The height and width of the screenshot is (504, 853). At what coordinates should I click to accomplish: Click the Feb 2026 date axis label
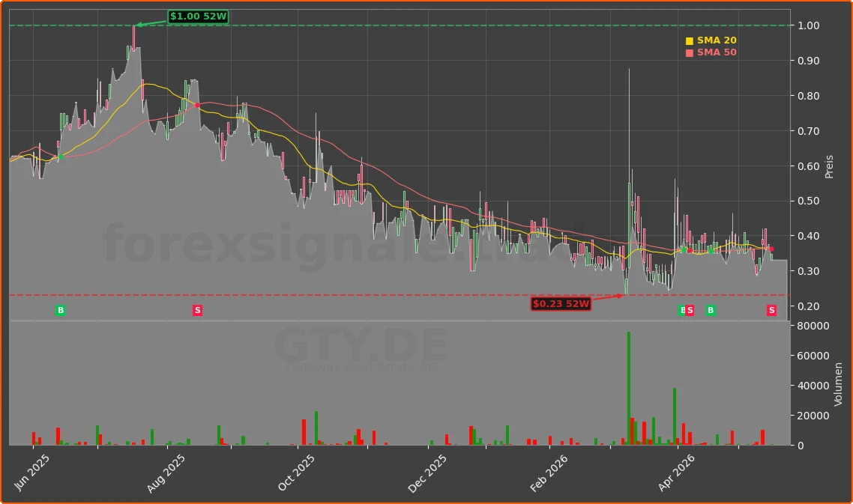point(549,473)
